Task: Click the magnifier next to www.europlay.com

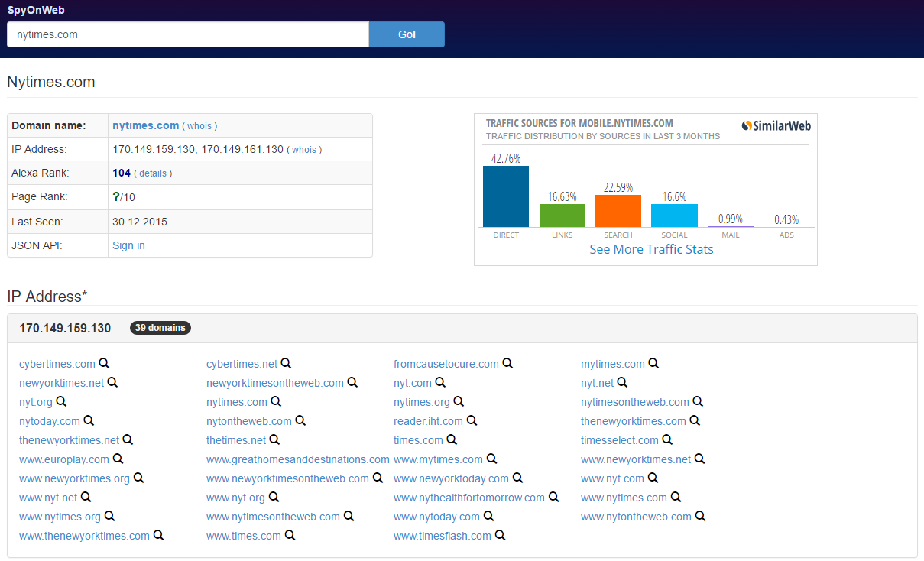Action: click(x=118, y=459)
